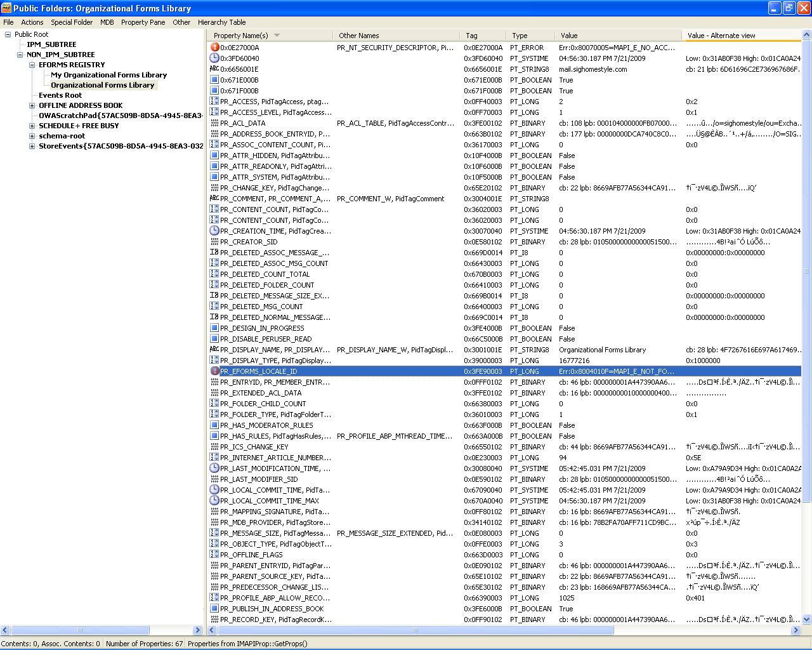Click the I8 icon beside PR_DELETED_MESSAGE_SIZE_EX
This screenshot has height=650, width=812.
[214, 296]
